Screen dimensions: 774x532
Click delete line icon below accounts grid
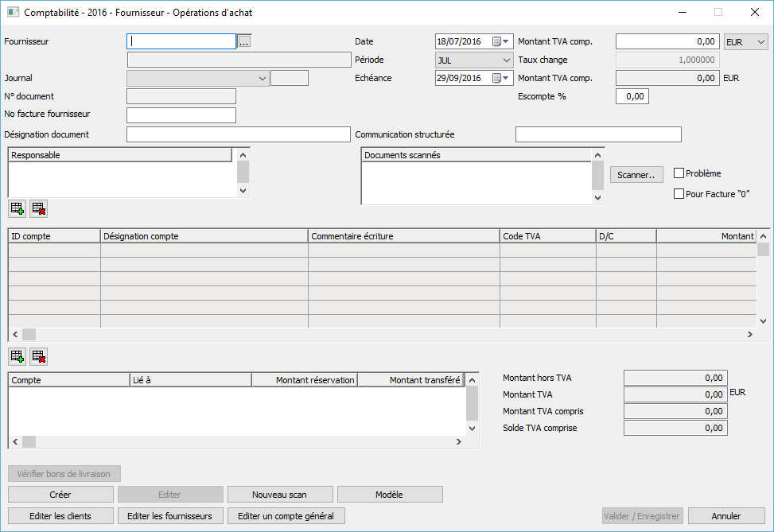click(38, 356)
